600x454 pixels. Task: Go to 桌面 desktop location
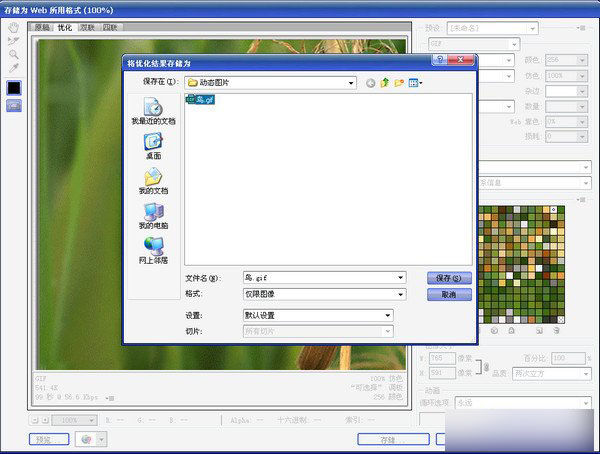click(152, 146)
